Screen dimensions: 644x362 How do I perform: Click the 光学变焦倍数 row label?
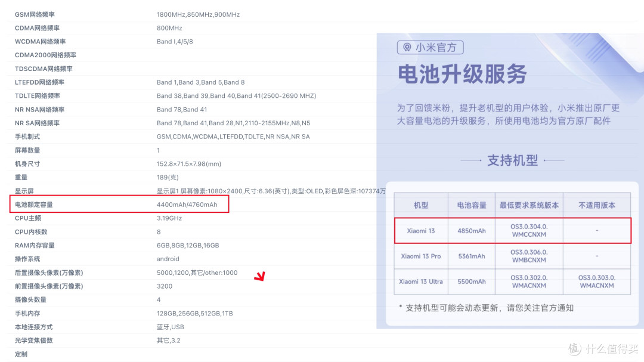coord(33,341)
